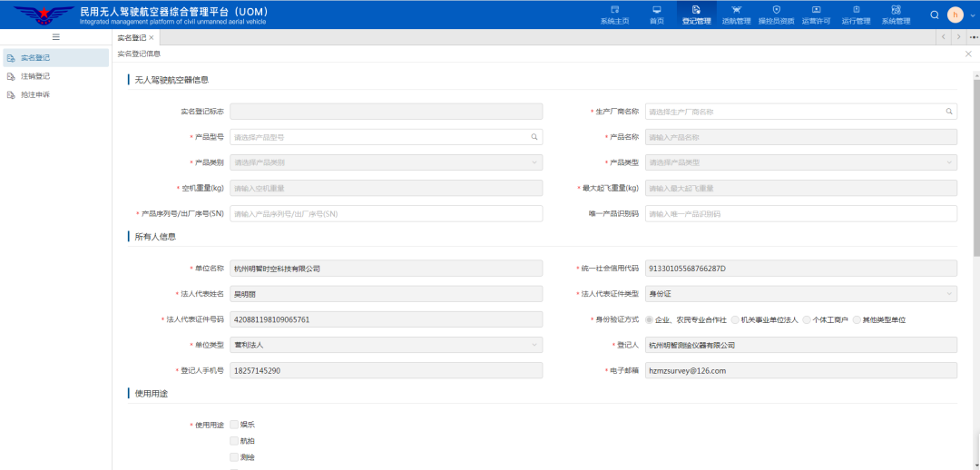This screenshot has width=980, height=470.
Task: Click the 电子邮箱 field hzmzsurvey@126.com
Action: tap(800, 370)
